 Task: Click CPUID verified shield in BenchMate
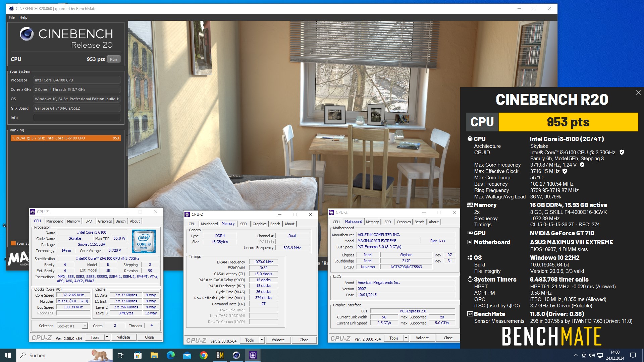(x=622, y=152)
